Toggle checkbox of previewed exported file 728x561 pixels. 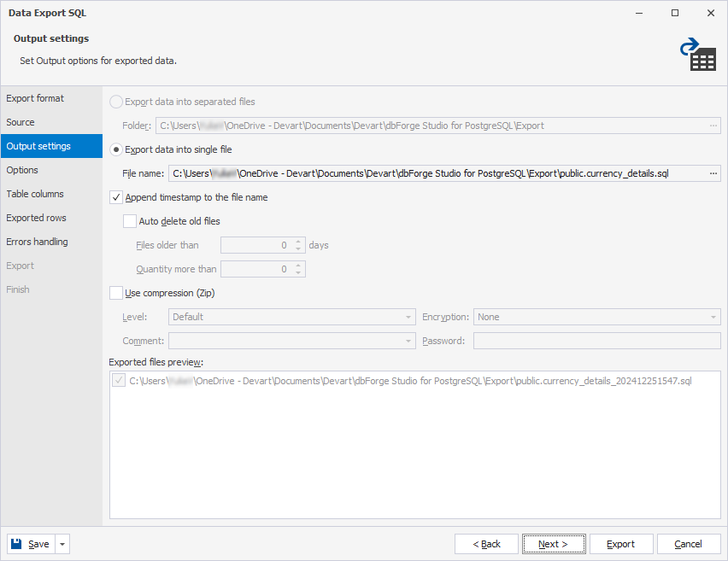click(x=119, y=381)
